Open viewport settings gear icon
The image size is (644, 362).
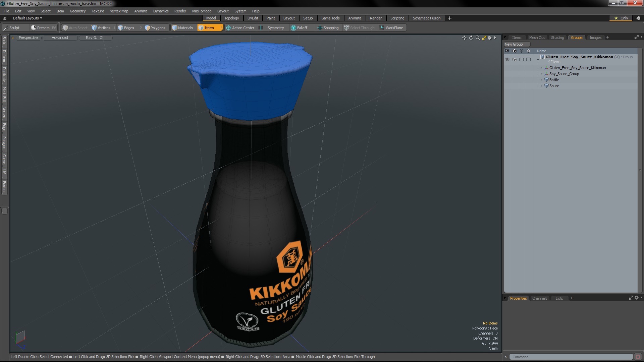pyautogui.click(x=490, y=38)
